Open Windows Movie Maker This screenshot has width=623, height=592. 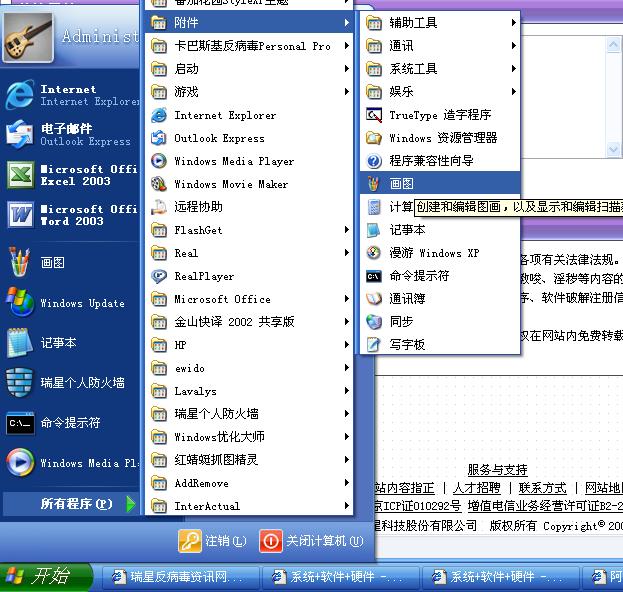point(249,184)
